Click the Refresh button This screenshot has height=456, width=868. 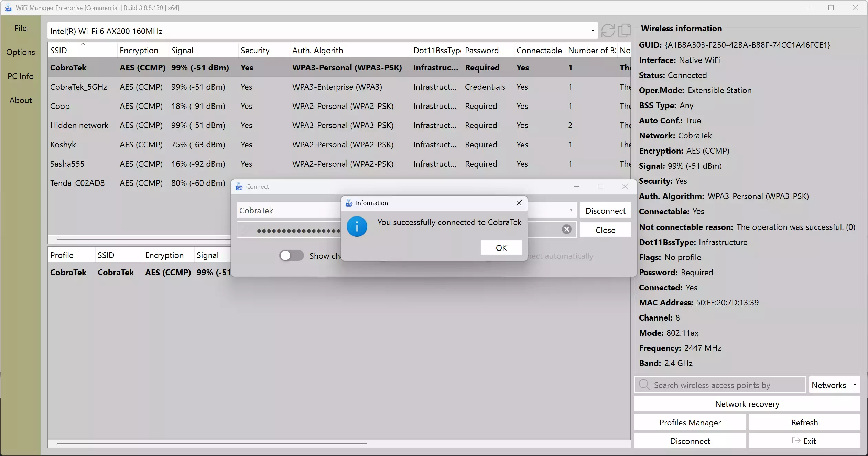point(804,422)
